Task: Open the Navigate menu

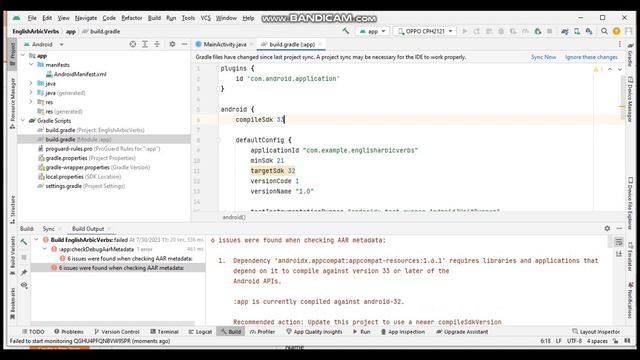Action: pos(86,18)
